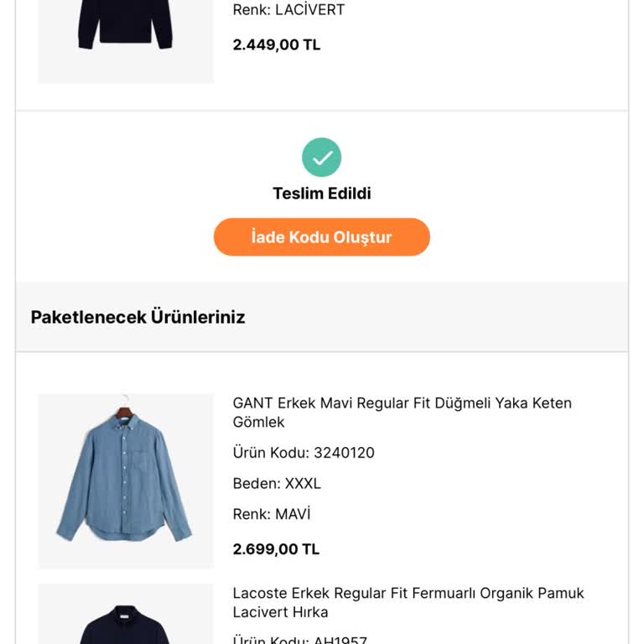Click the collar of the Lacoste cardigan image

point(126,613)
